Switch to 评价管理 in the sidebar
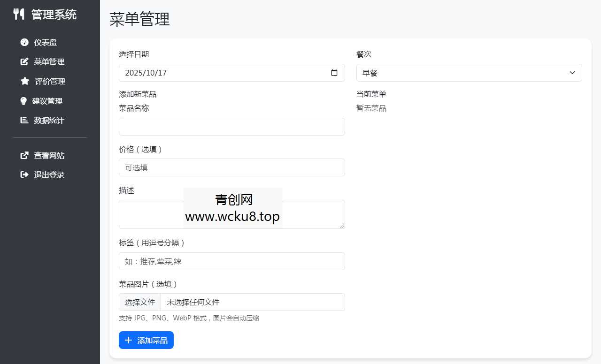601x364 pixels. 50,81
